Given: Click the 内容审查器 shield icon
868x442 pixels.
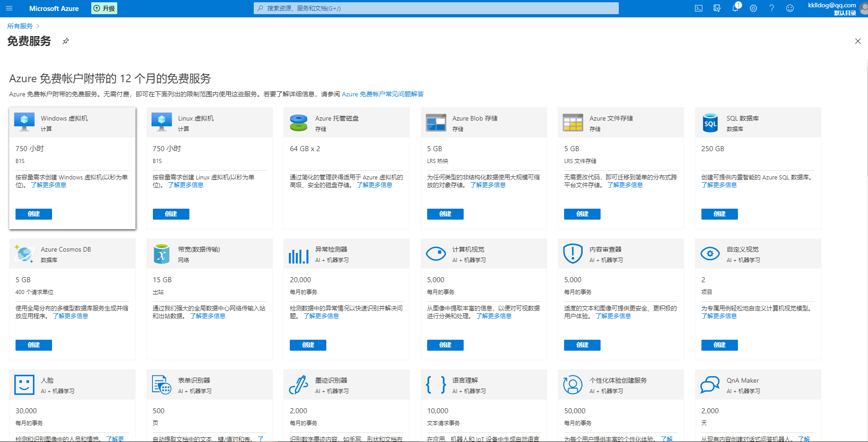Looking at the screenshot, I should click(573, 253).
